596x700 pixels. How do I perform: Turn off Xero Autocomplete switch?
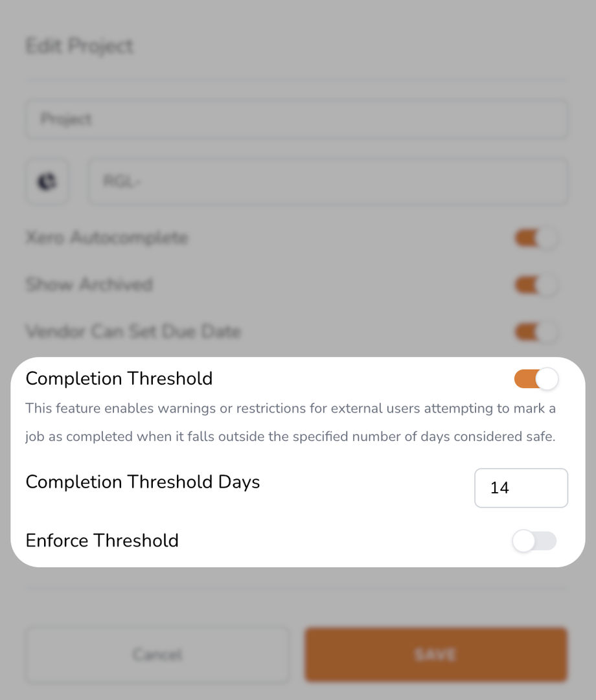pos(536,238)
